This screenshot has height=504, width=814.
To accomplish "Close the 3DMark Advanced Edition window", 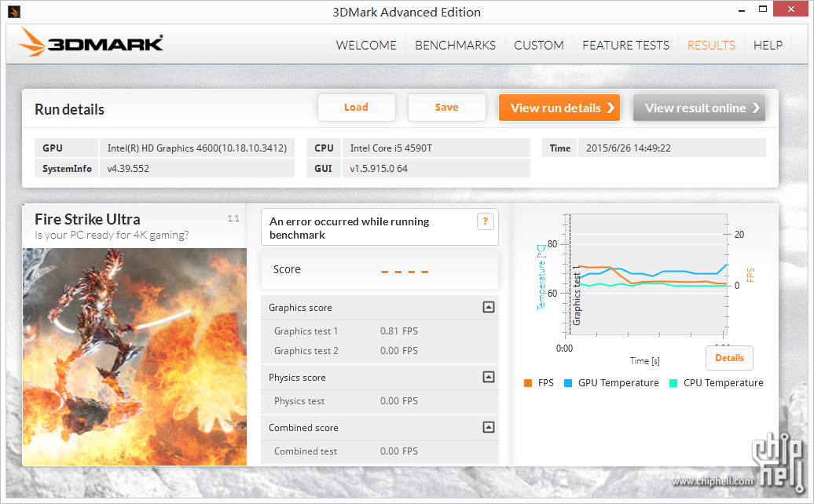I will pos(790,9).
